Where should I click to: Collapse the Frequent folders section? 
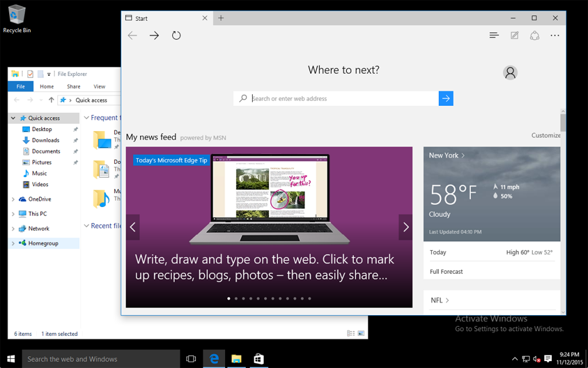point(87,117)
